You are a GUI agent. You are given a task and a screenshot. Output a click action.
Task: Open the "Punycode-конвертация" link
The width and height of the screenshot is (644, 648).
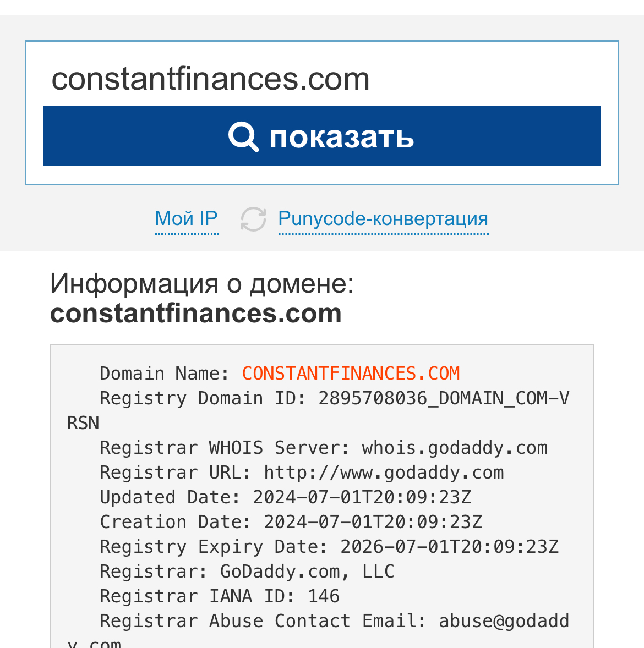[383, 219]
